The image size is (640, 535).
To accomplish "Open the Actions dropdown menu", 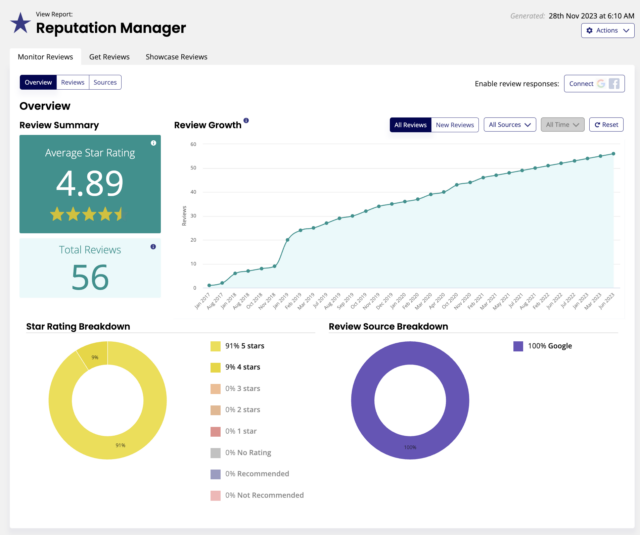I will [x=607, y=31].
